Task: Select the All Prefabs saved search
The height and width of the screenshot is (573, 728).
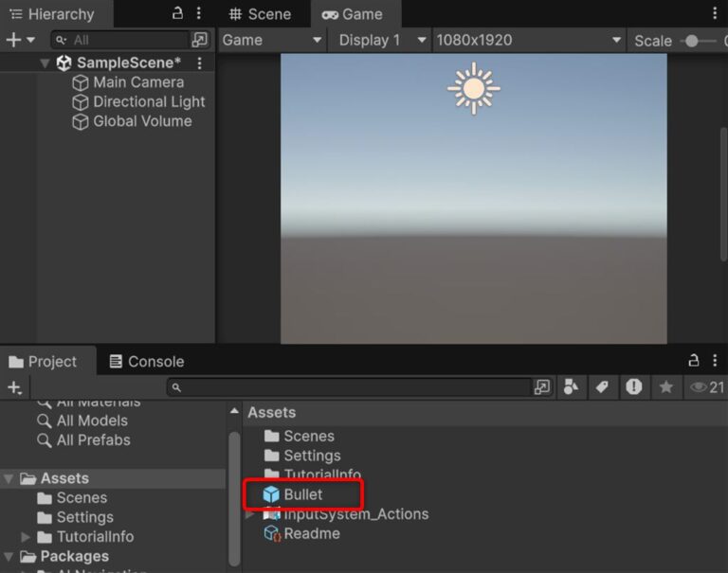Action: tap(93, 440)
